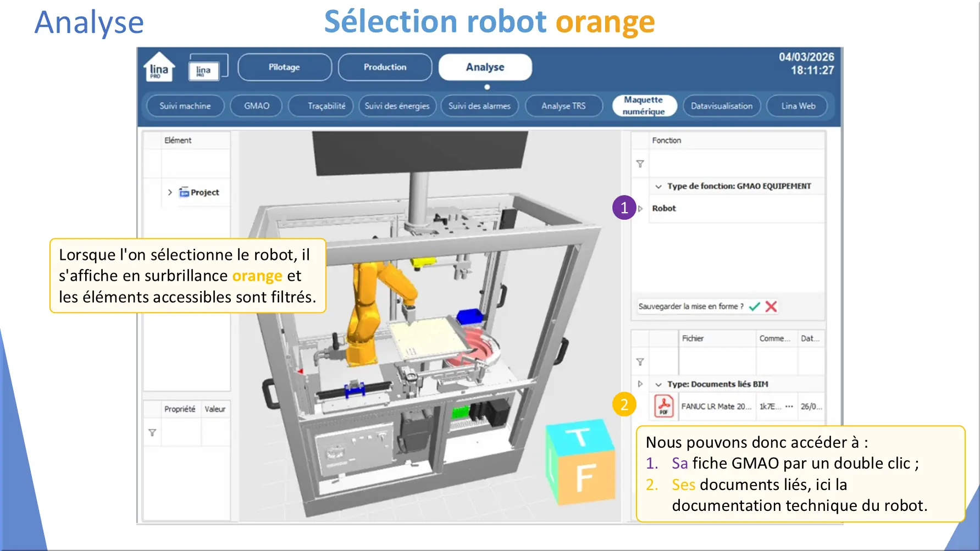
Task: Reject saving layout with red cross
Action: 771,307
